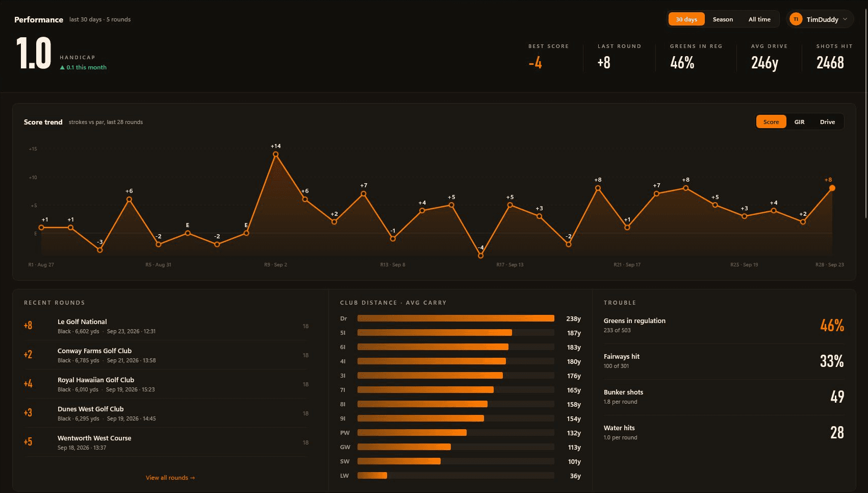Click the 1.0 handicap value
This screenshot has height=493, width=868.
(x=34, y=53)
